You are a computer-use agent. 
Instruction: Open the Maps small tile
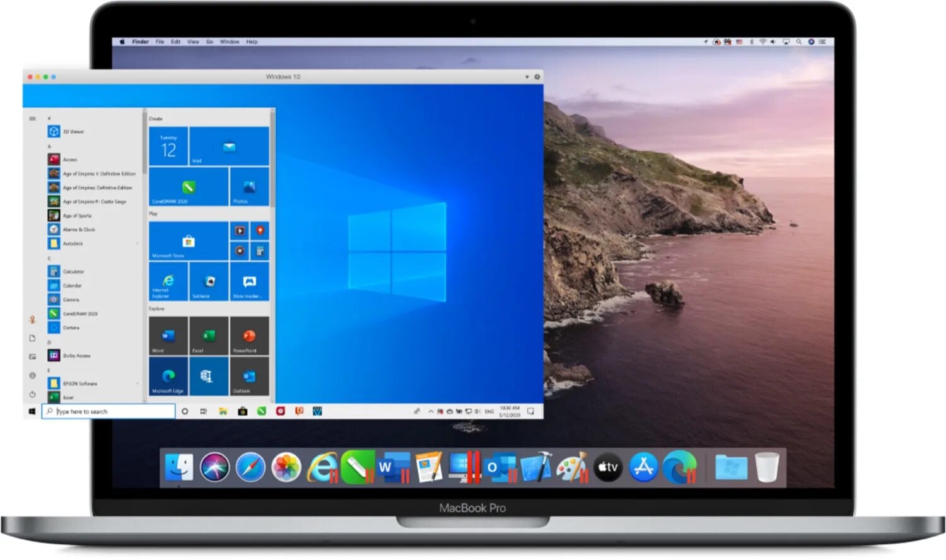(260, 231)
